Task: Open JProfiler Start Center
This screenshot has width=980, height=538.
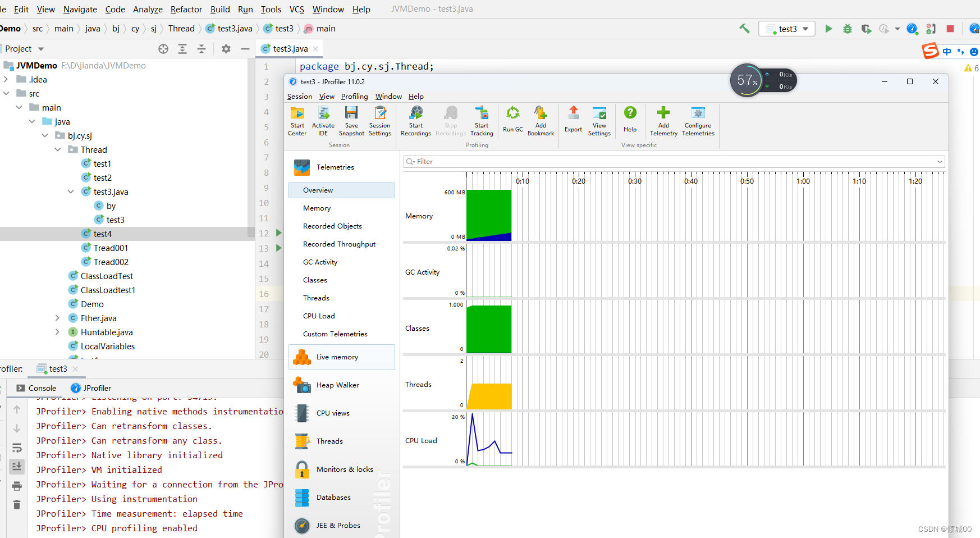Action: 297,121
